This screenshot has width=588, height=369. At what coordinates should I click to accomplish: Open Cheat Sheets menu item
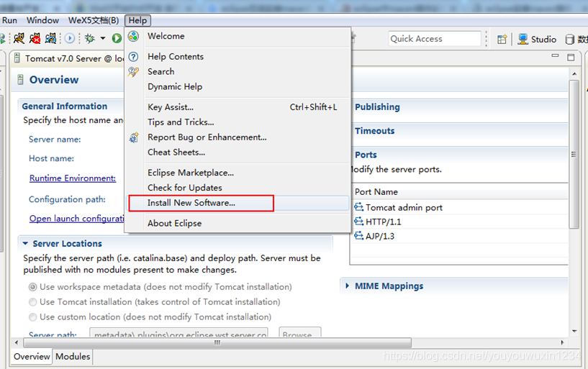(176, 152)
